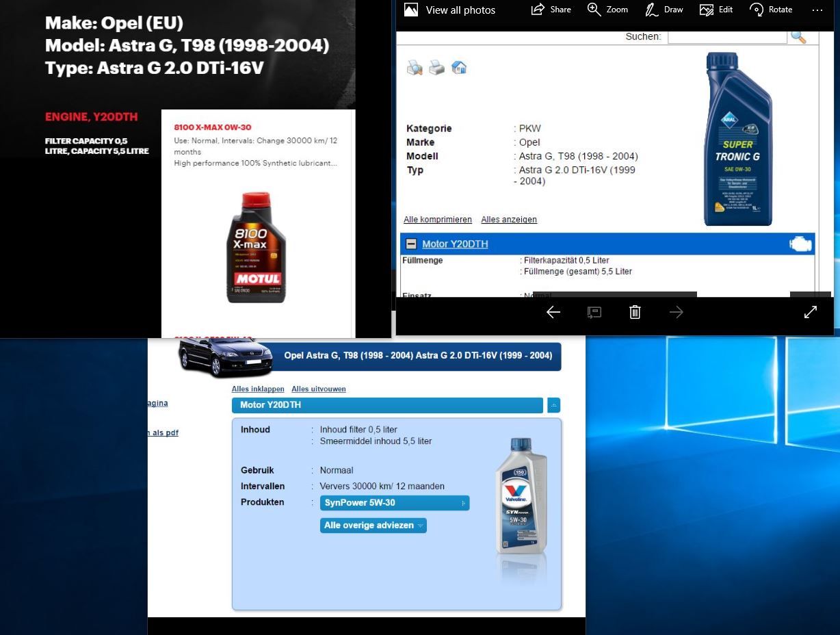Click the Opel Astra G title banner text
Screen dimensions: 840x635
click(x=418, y=356)
